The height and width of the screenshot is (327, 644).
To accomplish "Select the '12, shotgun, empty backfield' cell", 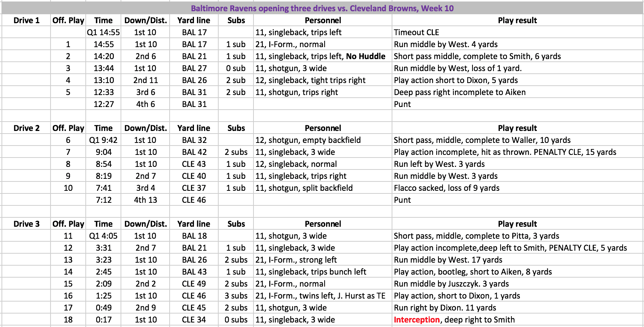I will 323,140.
